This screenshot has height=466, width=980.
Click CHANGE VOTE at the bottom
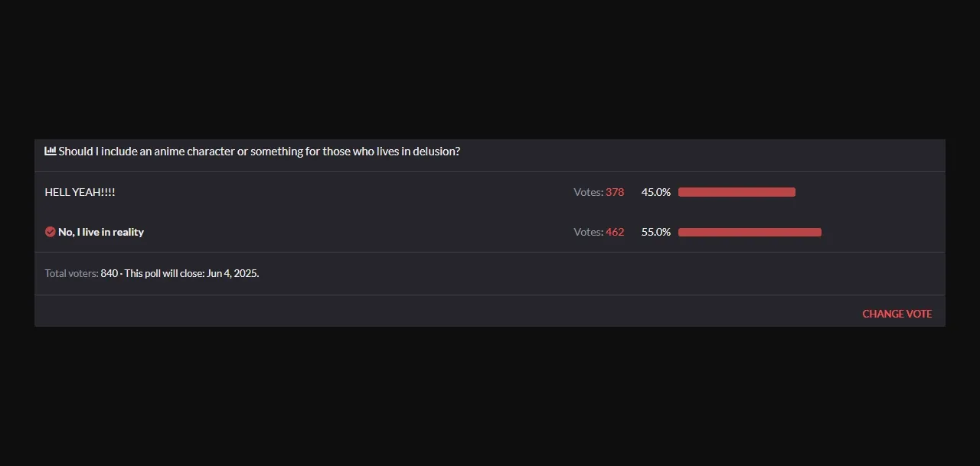897,314
